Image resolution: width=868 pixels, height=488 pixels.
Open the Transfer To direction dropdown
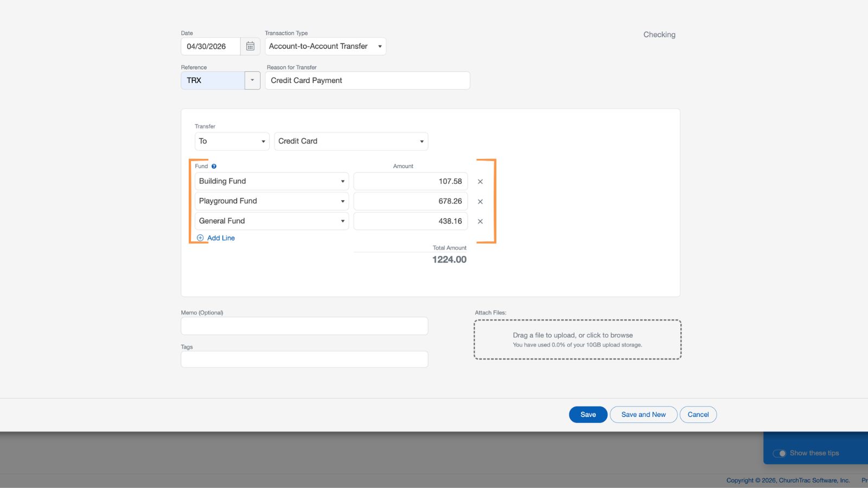click(232, 142)
